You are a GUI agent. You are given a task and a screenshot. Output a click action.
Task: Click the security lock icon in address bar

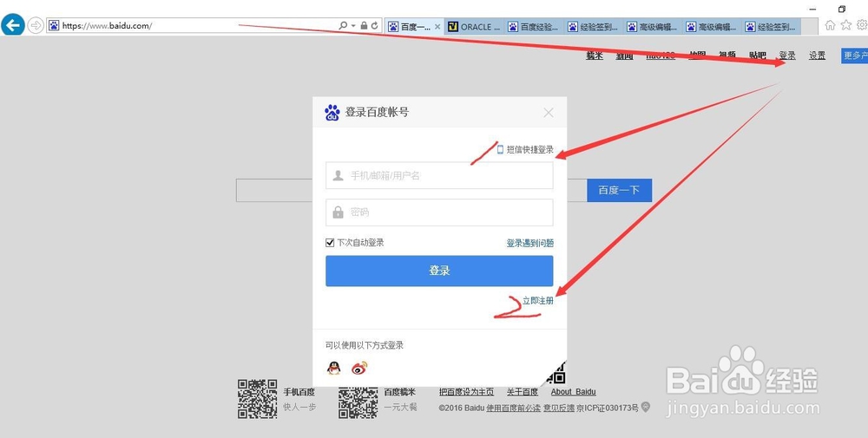point(364,25)
